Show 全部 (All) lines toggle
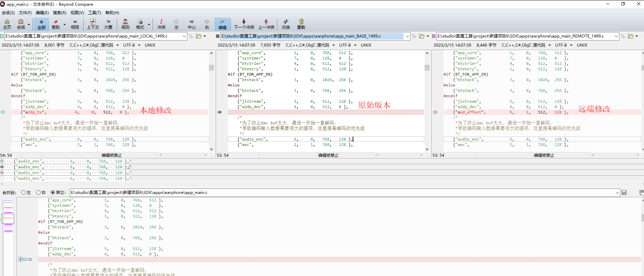The height and width of the screenshot is (276, 644). [x=42, y=24]
